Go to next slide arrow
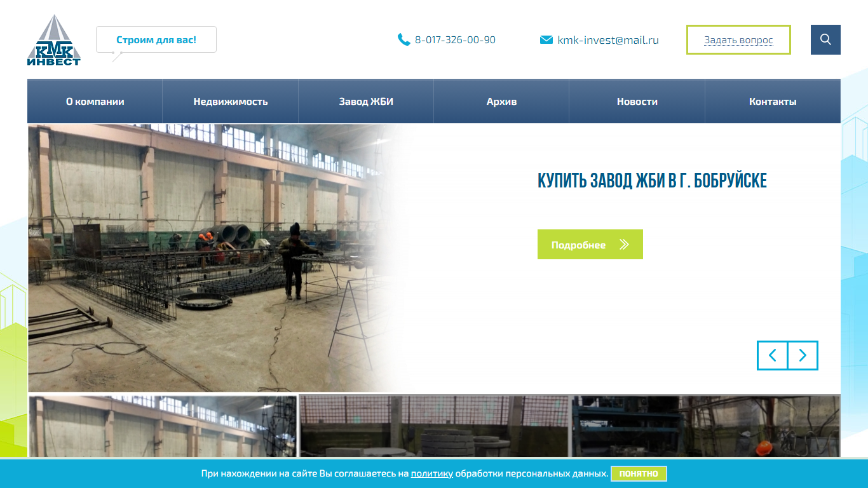 pos(803,355)
